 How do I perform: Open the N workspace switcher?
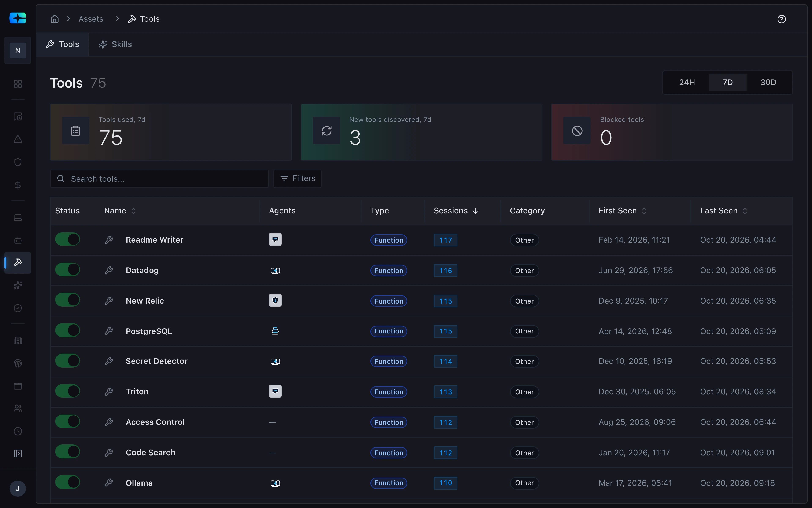tap(18, 50)
